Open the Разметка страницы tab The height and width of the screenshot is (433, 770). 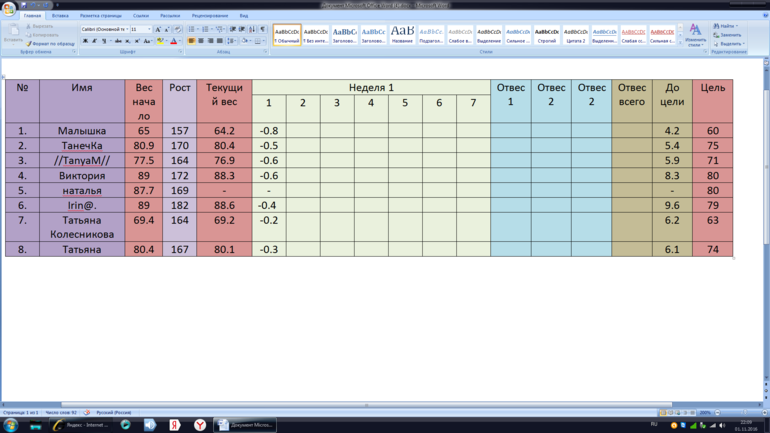pyautogui.click(x=100, y=16)
